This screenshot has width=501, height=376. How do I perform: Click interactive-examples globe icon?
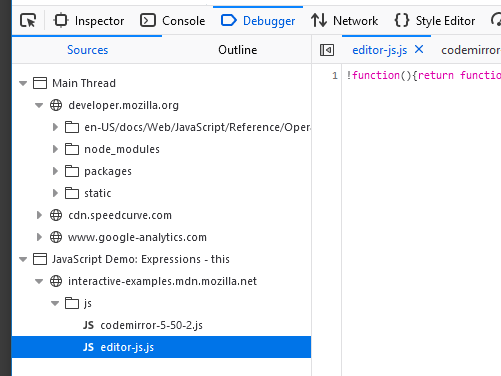56,281
